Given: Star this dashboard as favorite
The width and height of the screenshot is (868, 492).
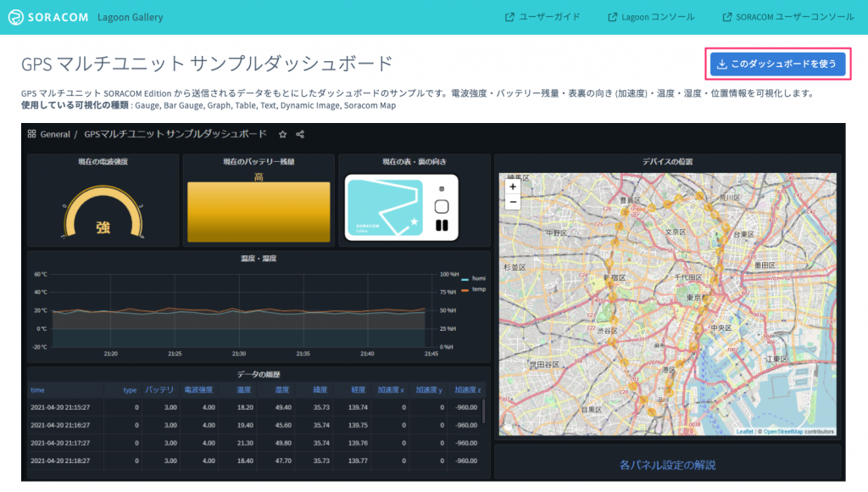Looking at the screenshot, I should pos(283,134).
